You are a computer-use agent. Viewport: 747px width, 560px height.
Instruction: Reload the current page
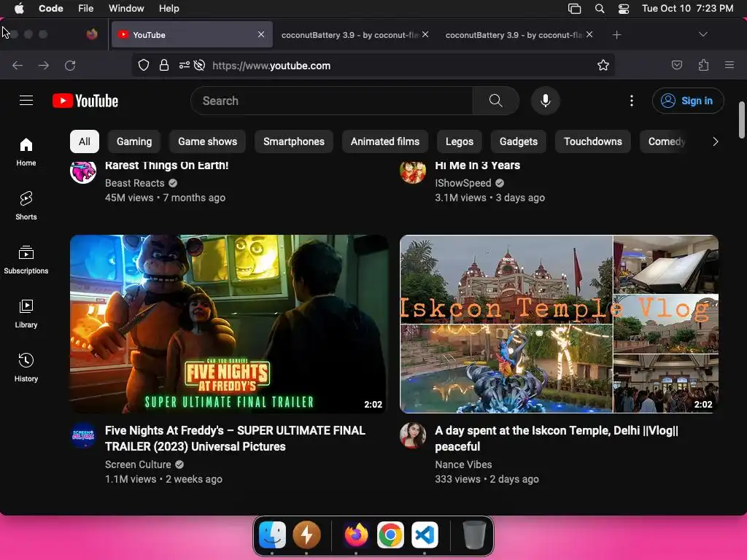(x=70, y=65)
